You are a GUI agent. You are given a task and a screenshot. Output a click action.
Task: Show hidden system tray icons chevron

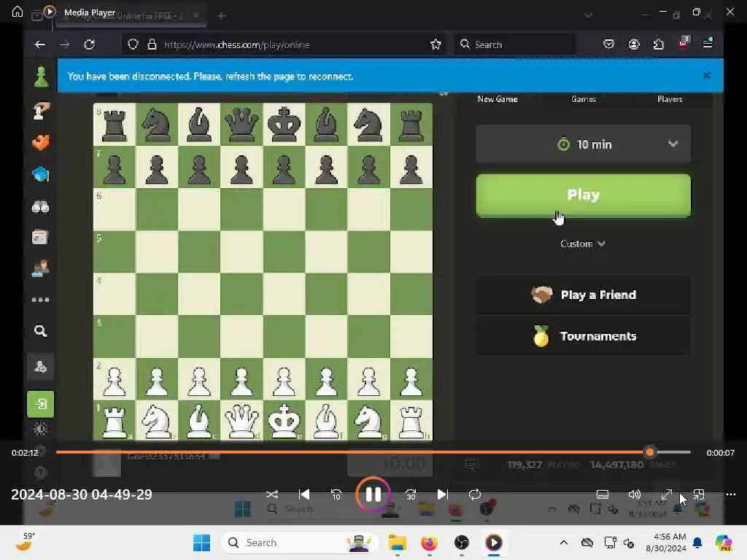[564, 542]
